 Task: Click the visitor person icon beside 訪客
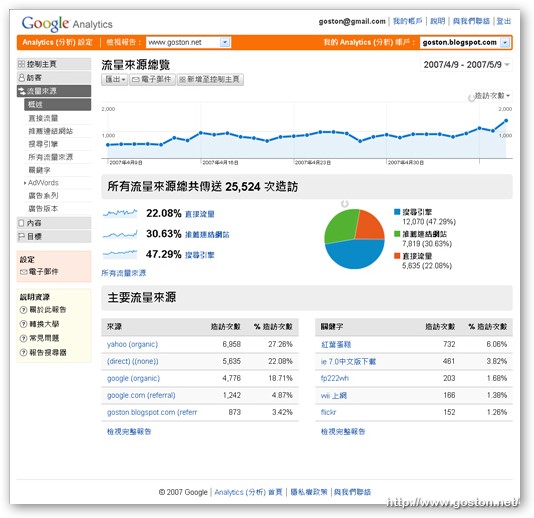click(x=21, y=78)
